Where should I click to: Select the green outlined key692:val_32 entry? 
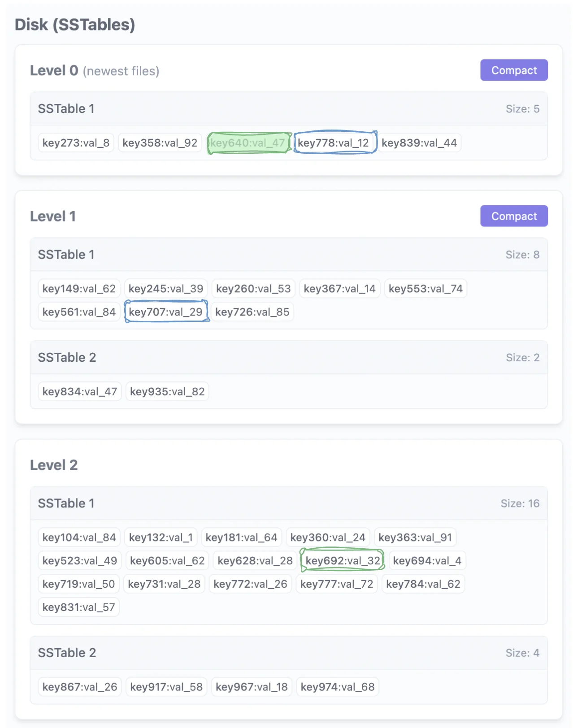pos(343,561)
